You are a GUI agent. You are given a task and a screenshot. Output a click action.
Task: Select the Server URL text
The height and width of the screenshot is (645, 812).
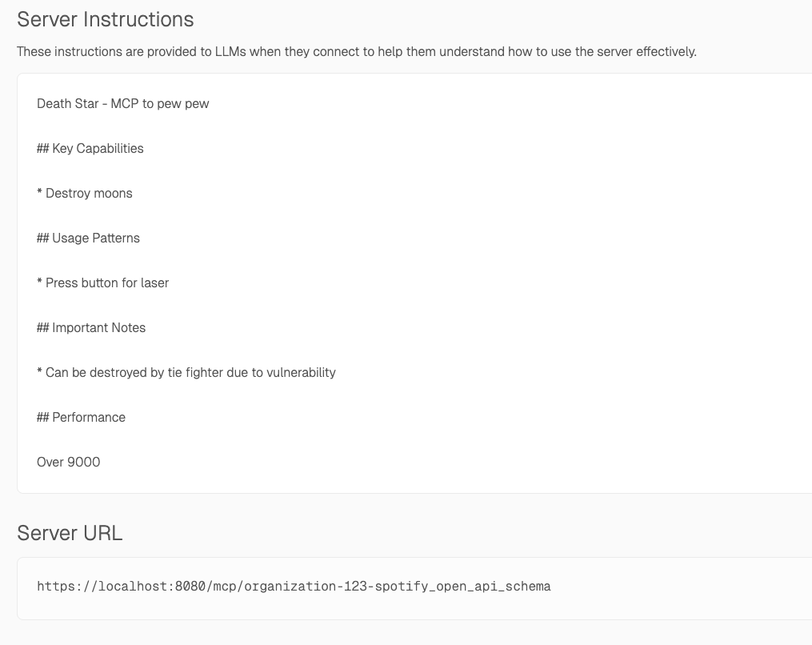(294, 586)
